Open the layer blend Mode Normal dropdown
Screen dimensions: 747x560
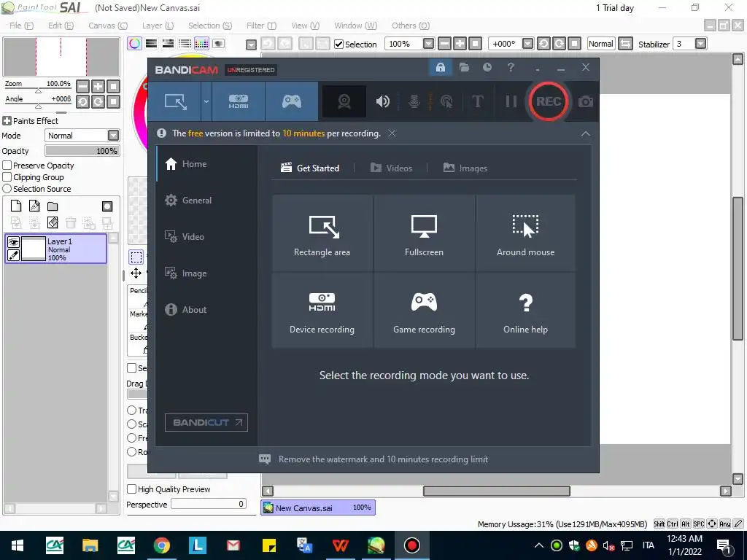[x=82, y=135]
